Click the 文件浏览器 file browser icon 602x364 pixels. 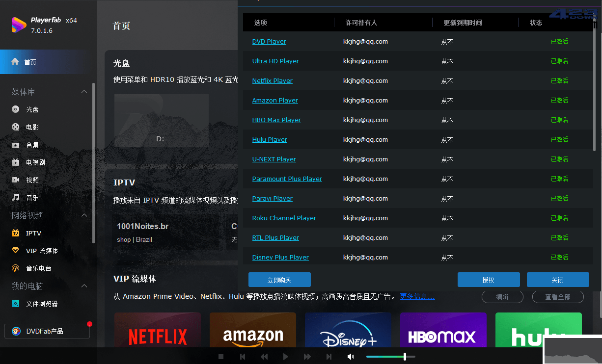click(x=16, y=304)
